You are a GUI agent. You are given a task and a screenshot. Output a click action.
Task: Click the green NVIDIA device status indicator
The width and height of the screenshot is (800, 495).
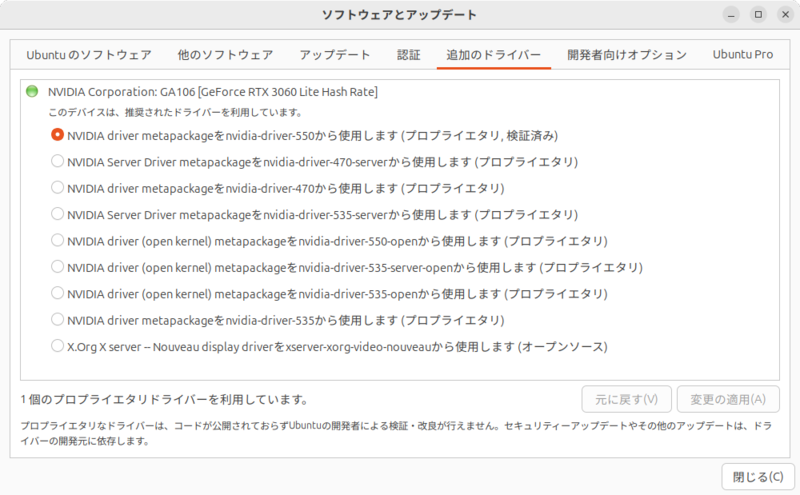[32, 92]
